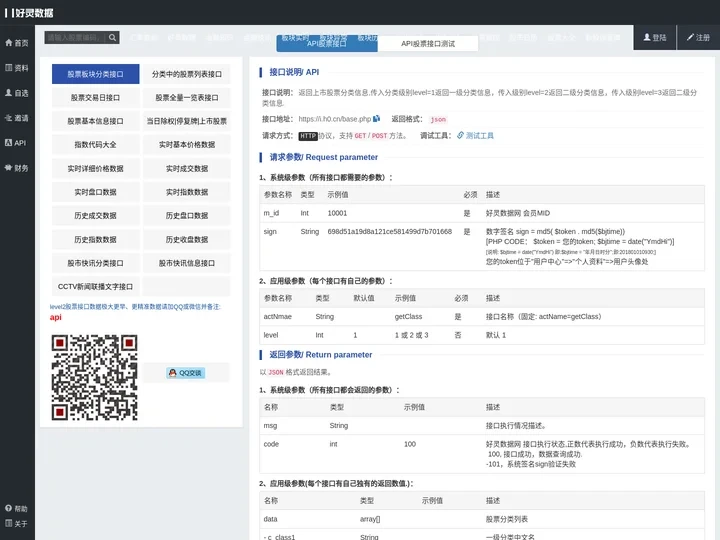Select 历史收盘数据
The width and height of the screenshot is (720, 540).
[187, 239]
